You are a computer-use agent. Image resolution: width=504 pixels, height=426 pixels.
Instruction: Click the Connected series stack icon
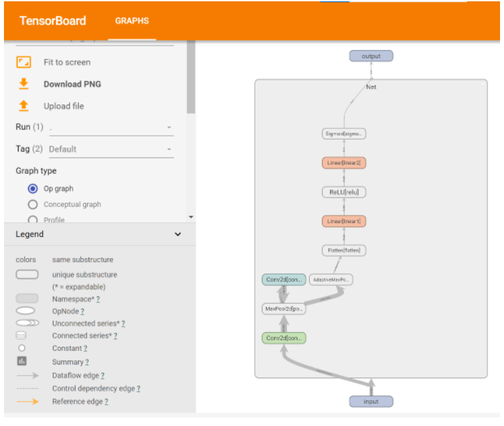pyautogui.click(x=21, y=335)
